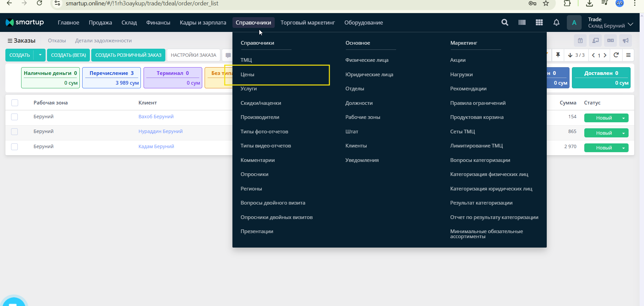This screenshot has width=644, height=306.
Task: Select the Доставлен status card
Action: coord(601,78)
